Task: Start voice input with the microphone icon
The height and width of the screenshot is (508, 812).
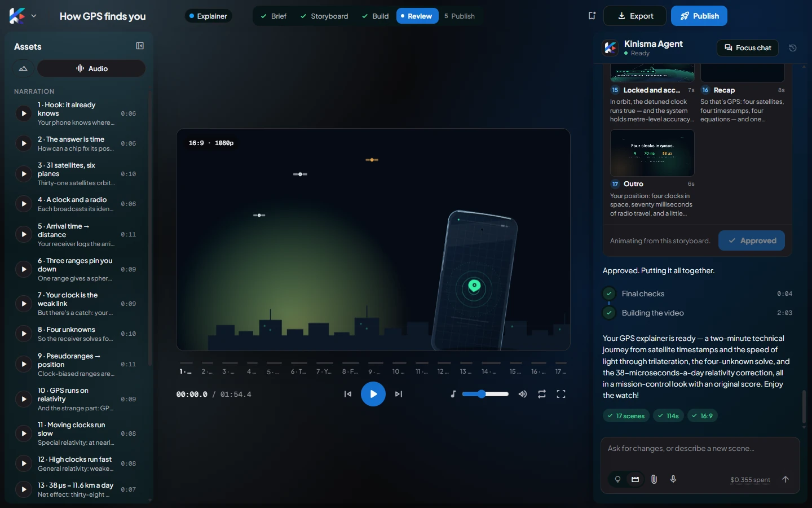Action: [x=673, y=479]
